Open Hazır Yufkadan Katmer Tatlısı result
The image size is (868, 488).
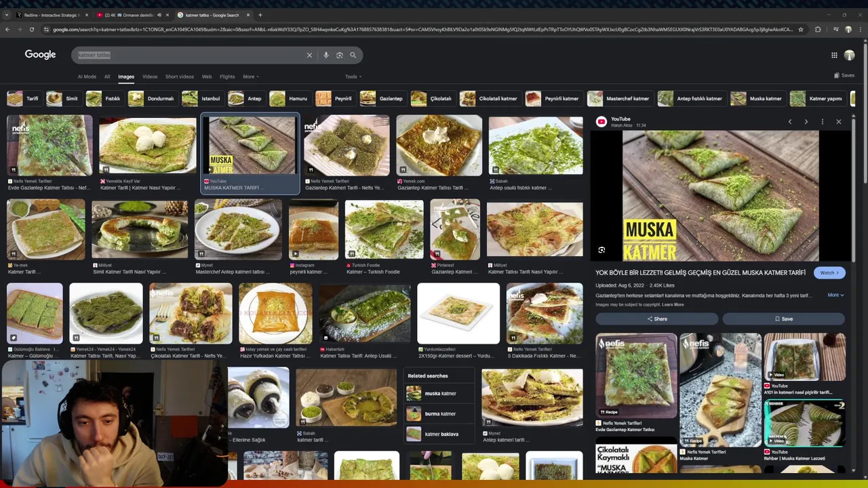click(275, 313)
